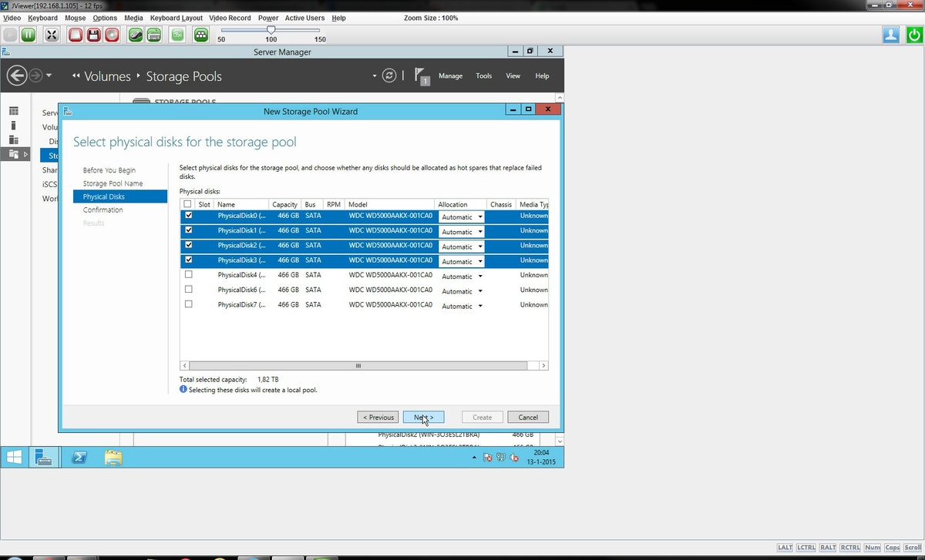This screenshot has width=925, height=560.
Task: Open the Manage menu in Server Manager
Action: 450,75
